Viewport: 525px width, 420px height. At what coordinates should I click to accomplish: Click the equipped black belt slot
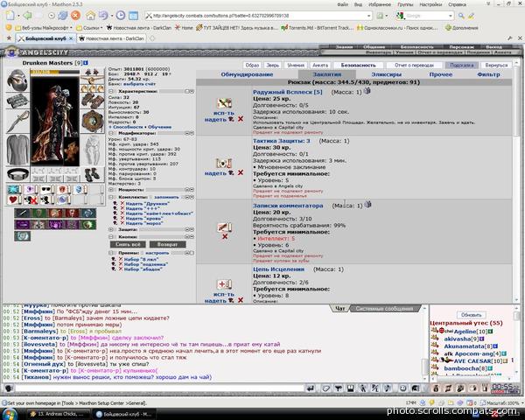tap(17, 174)
